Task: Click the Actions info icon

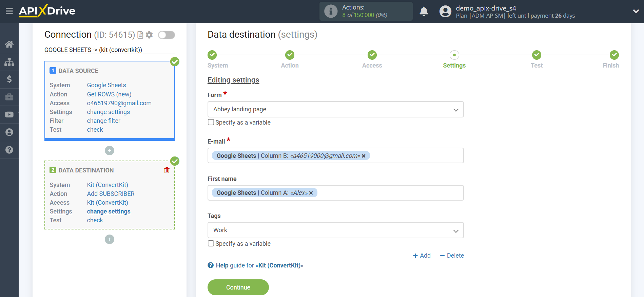Action: tap(331, 11)
